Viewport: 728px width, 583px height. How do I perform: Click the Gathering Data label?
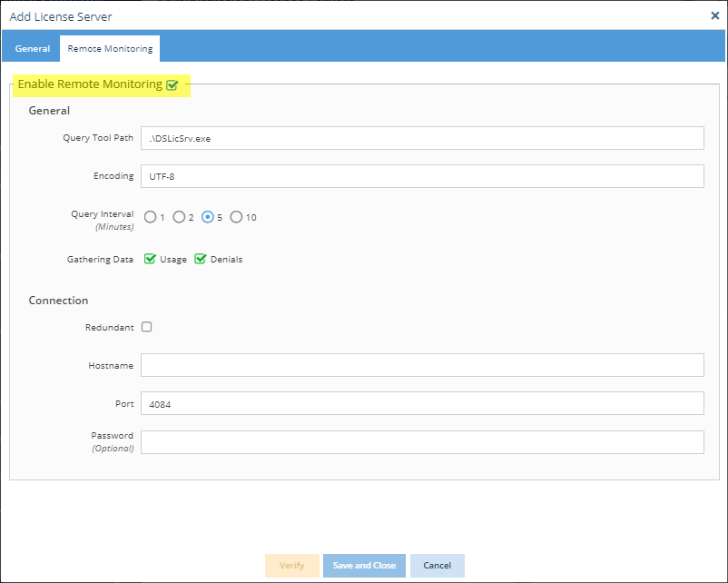[x=100, y=259]
